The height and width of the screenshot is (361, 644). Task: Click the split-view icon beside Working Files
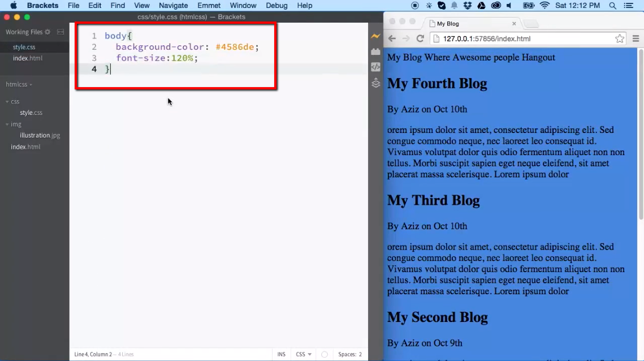tap(60, 32)
